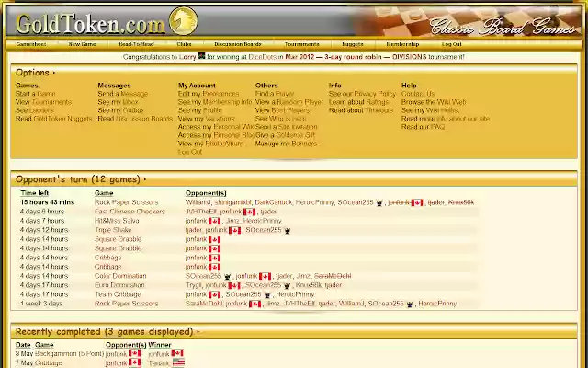Open Euro Domination game

coord(119,285)
